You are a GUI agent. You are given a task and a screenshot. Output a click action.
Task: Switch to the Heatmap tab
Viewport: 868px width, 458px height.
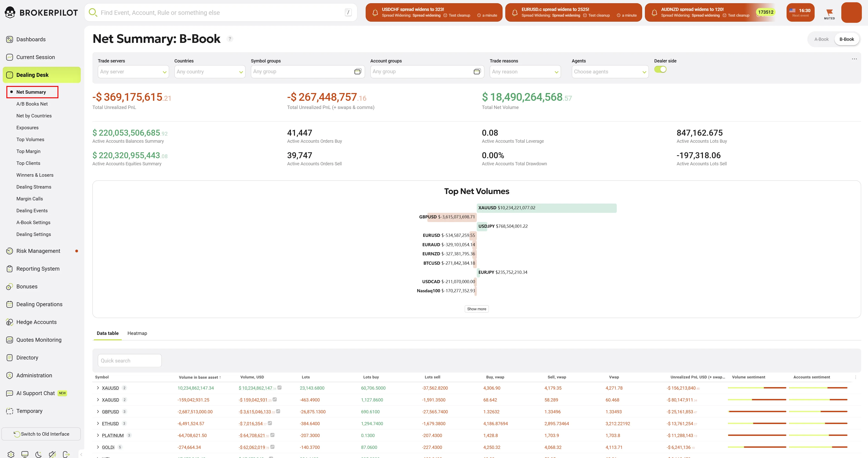(137, 333)
